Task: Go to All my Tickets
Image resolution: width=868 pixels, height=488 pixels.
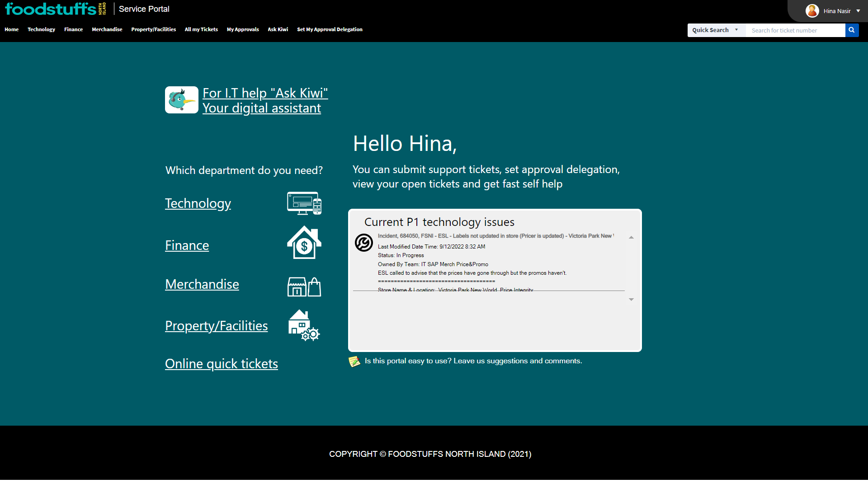Action: click(x=201, y=29)
